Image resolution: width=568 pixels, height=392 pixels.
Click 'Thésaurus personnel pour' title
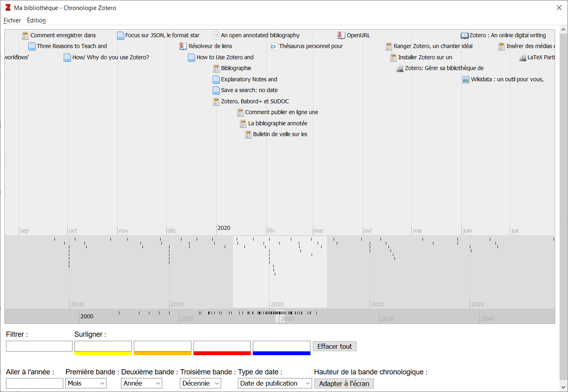click(311, 46)
